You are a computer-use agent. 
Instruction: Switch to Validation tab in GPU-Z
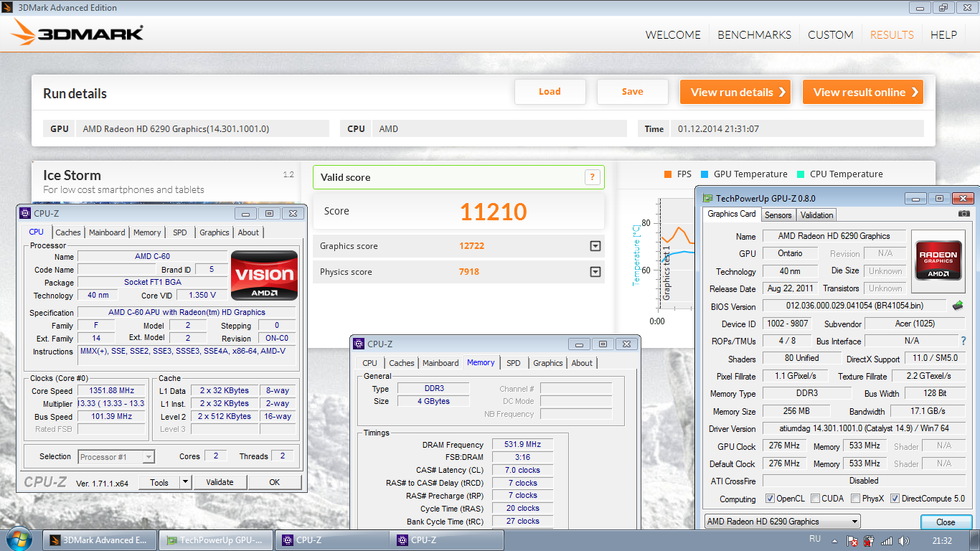(816, 215)
